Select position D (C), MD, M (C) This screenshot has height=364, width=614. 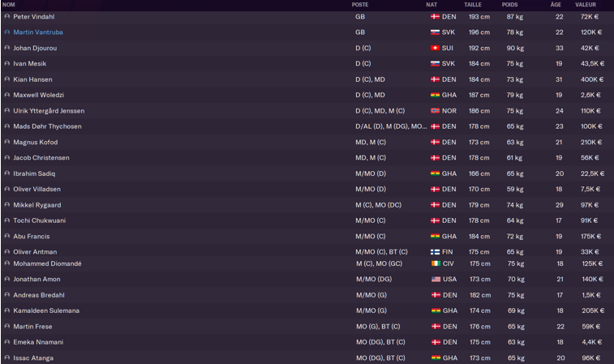380,111
